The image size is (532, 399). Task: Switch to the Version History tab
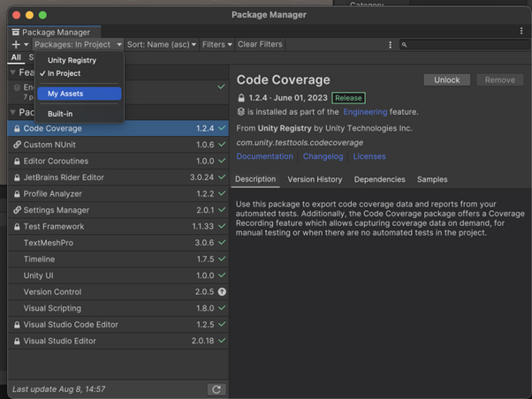315,179
